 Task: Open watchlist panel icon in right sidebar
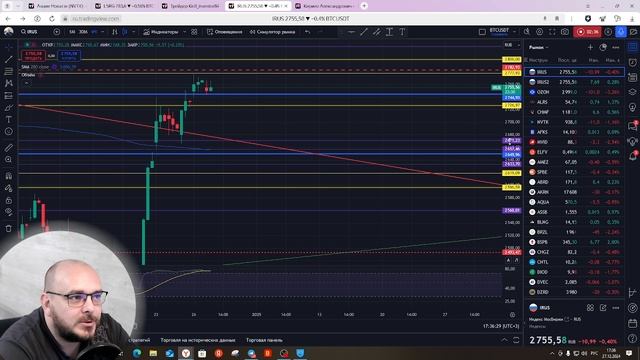pyautogui.click(x=632, y=47)
